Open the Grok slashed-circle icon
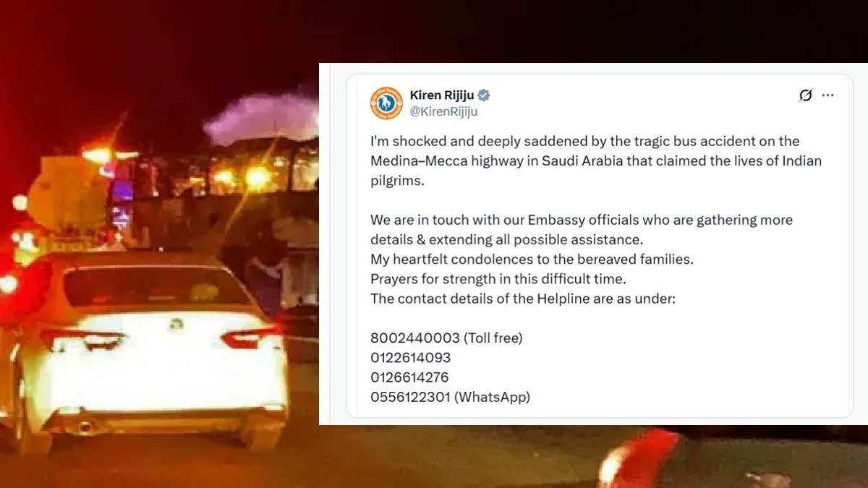Screen dimensions: 868x488 point(805,95)
